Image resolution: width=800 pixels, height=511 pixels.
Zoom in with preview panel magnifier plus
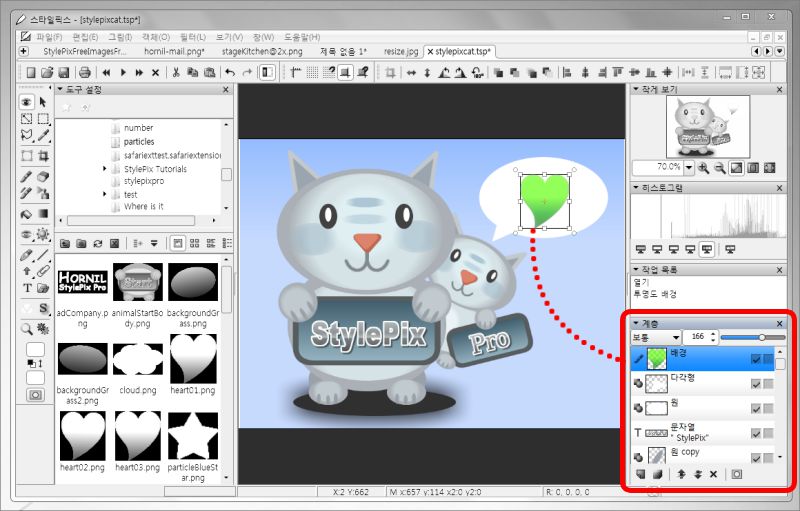point(704,168)
